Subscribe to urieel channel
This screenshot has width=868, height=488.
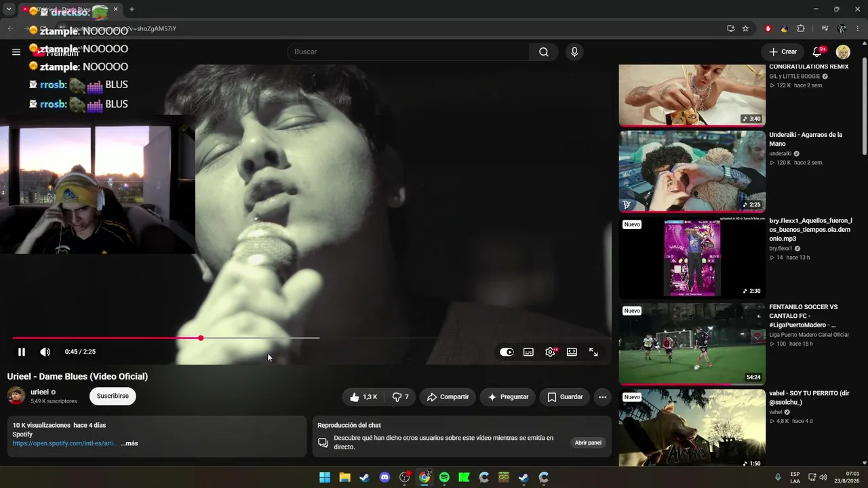point(113,396)
